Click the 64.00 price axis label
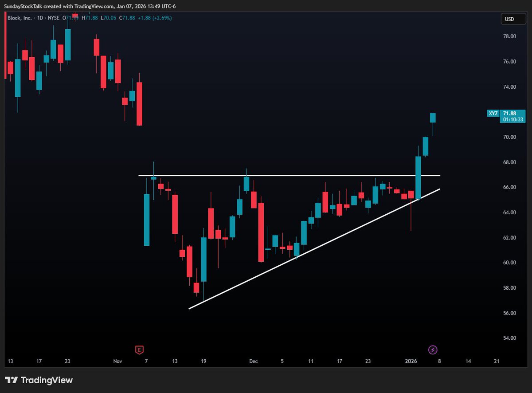The width and height of the screenshot is (532, 393). pos(509,212)
